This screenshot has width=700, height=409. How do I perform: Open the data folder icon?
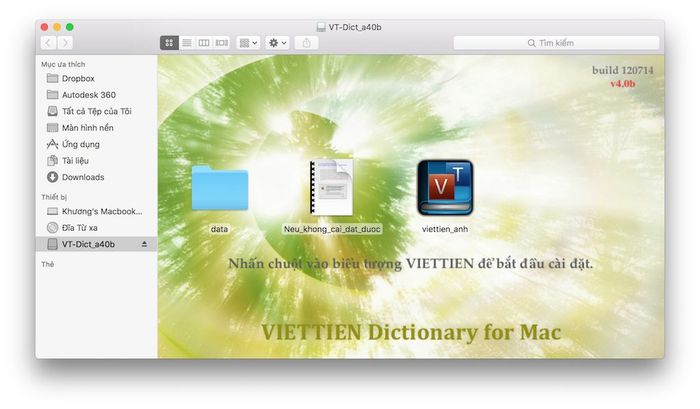click(x=220, y=188)
